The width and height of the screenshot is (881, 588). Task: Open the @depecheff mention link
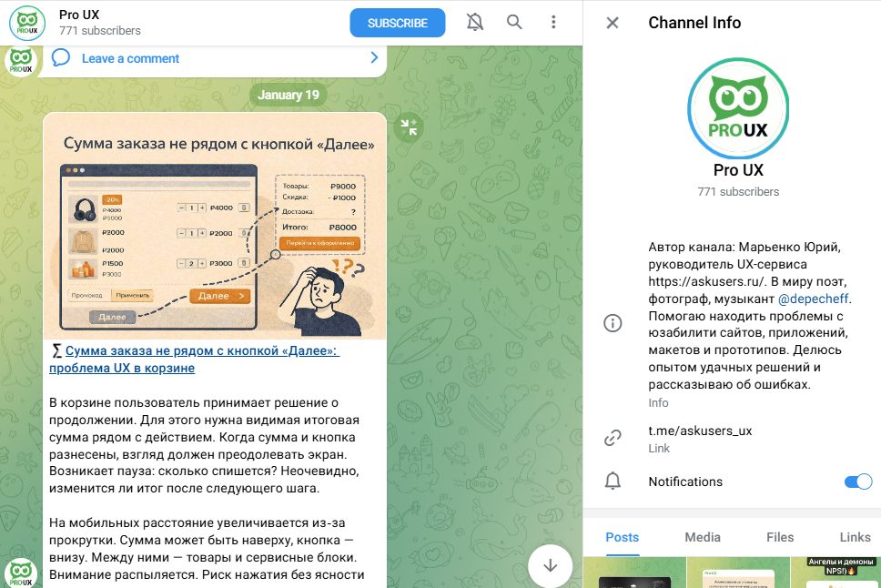[x=813, y=299]
